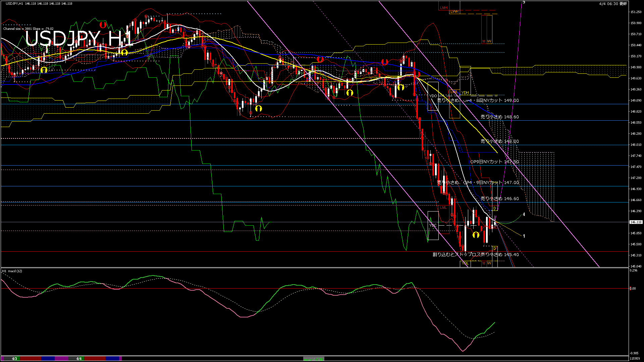Click the ストップロス売り小さめ 145.40 annotation
Image resolution: width=644 pixels, height=362 pixels.
tap(476, 255)
